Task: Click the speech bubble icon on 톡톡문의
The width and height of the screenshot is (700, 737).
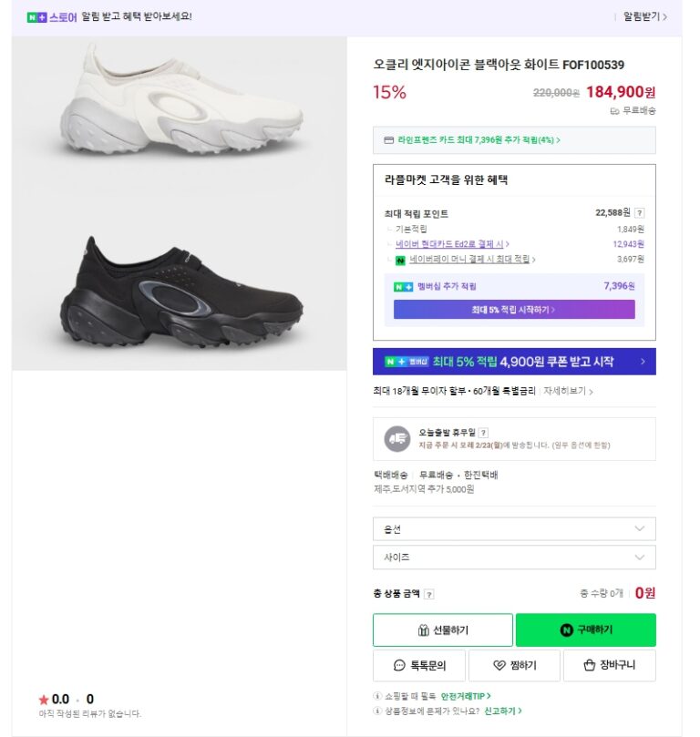Action: coord(399,666)
